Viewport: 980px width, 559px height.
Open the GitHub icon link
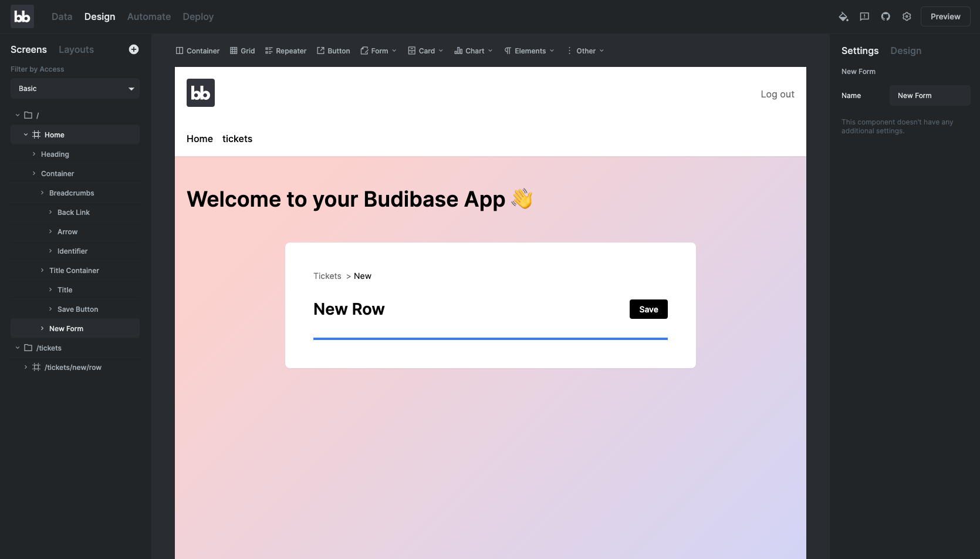[886, 16]
